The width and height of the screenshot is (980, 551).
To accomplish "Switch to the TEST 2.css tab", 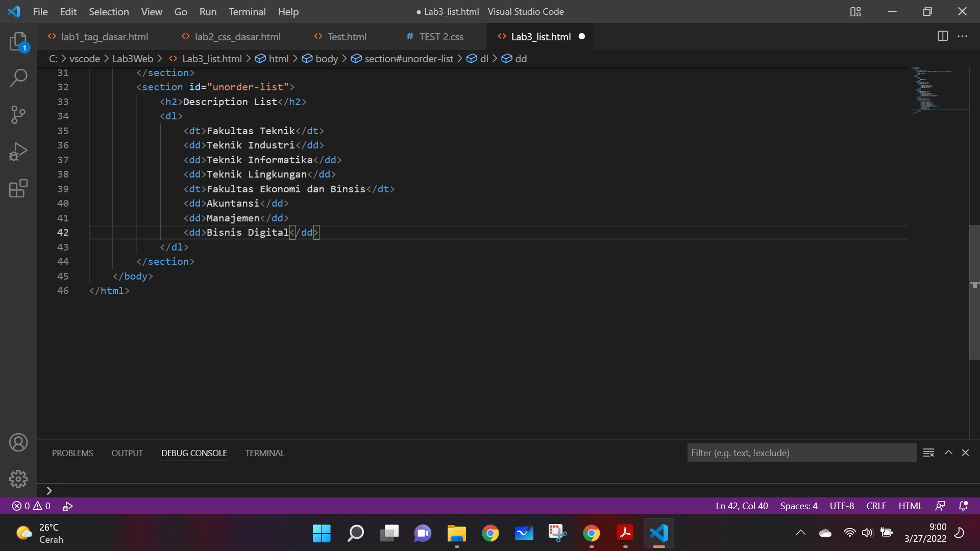I will (440, 36).
